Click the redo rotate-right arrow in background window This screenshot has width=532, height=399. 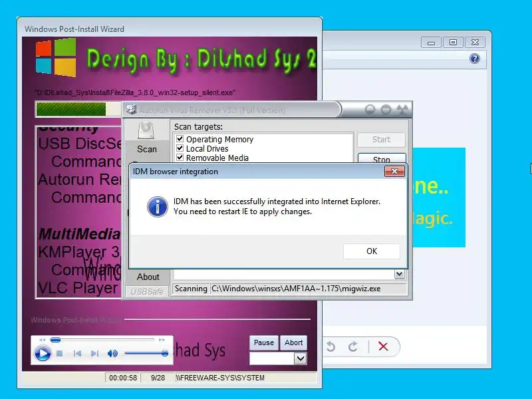353,346
